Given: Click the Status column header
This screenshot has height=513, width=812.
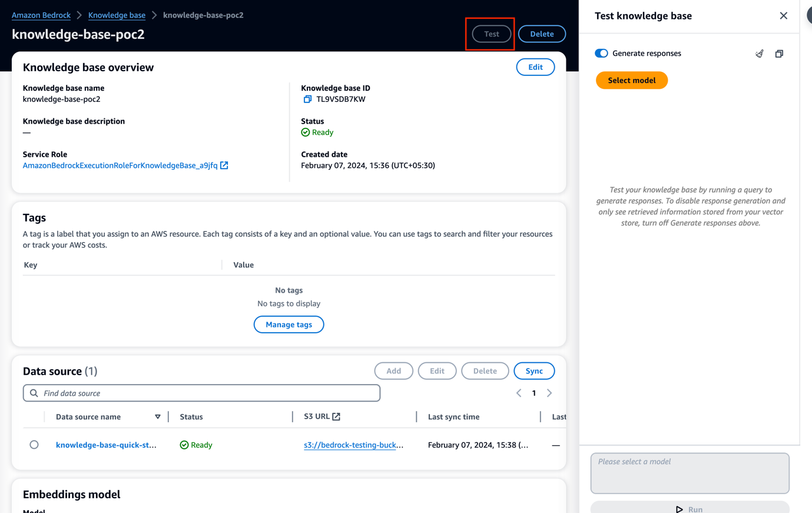Looking at the screenshot, I should tap(191, 416).
